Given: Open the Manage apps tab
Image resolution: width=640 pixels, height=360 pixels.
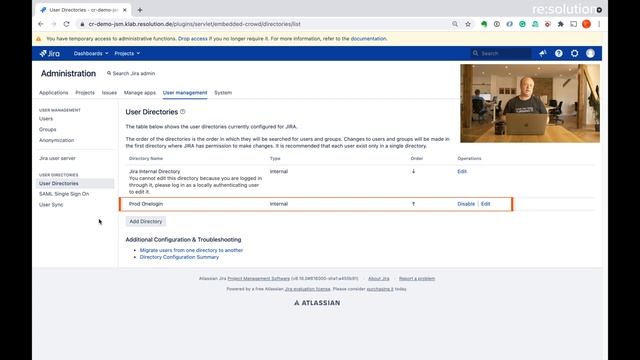Looking at the screenshot, I should tap(140, 93).
